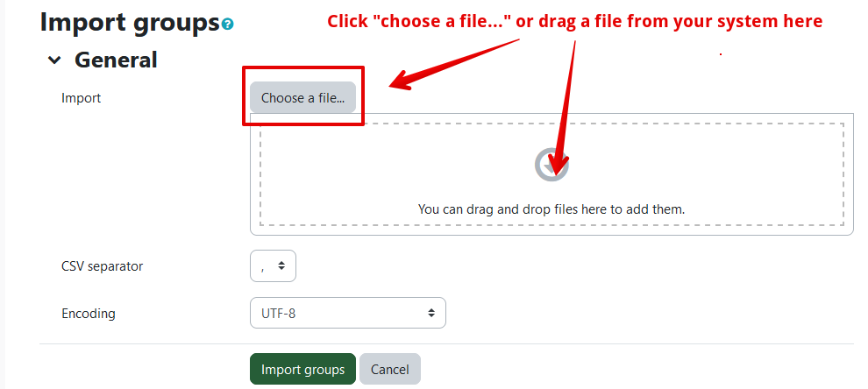Image resolution: width=868 pixels, height=389 pixels.
Task: Click the "Import groups" page heading
Action: [130, 22]
